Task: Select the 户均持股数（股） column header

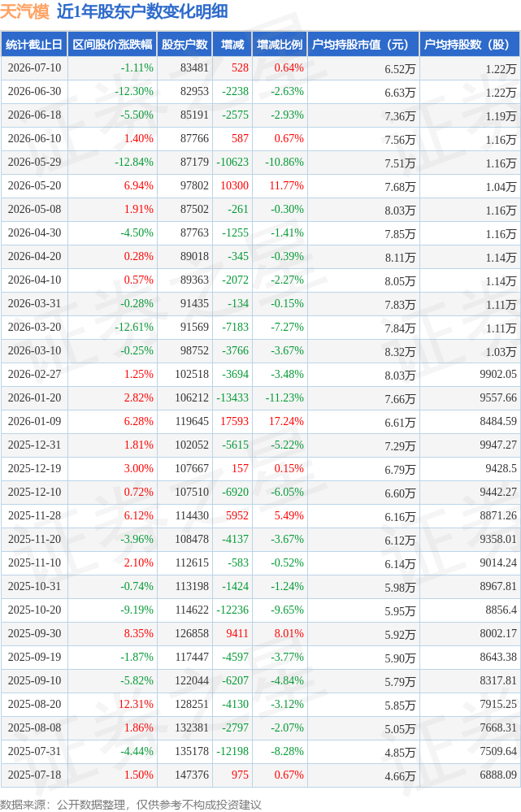Action: [x=470, y=45]
